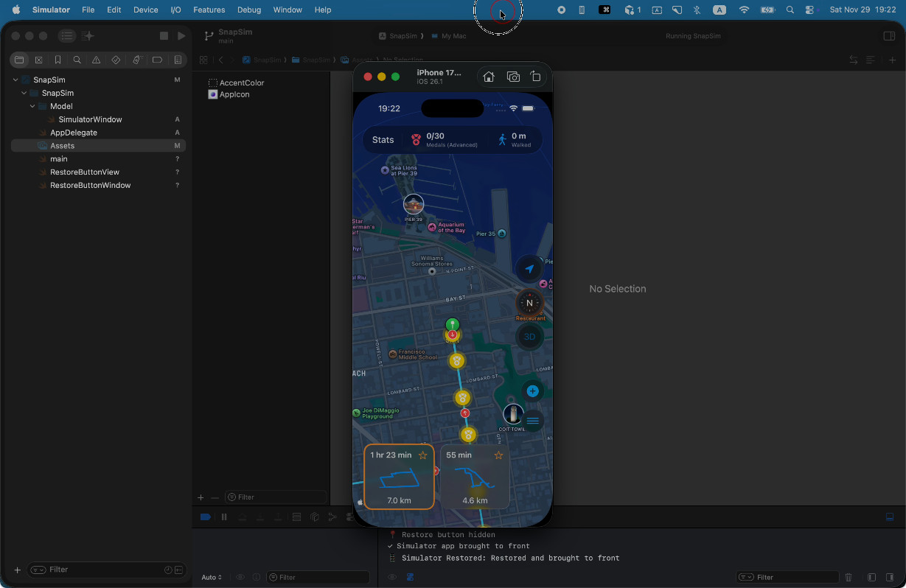Open Xcode Report navigator tab
The width and height of the screenshot is (906, 588).
click(x=178, y=60)
